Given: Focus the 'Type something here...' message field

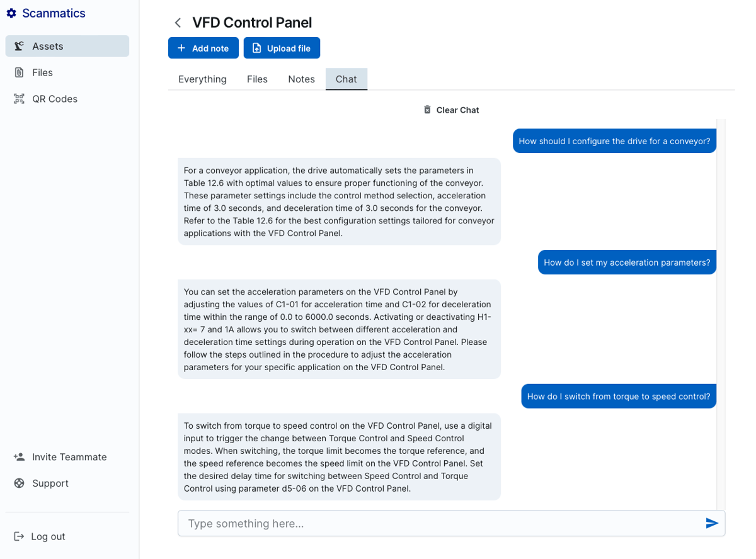Looking at the screenshot, I should [x=451, y=523].
